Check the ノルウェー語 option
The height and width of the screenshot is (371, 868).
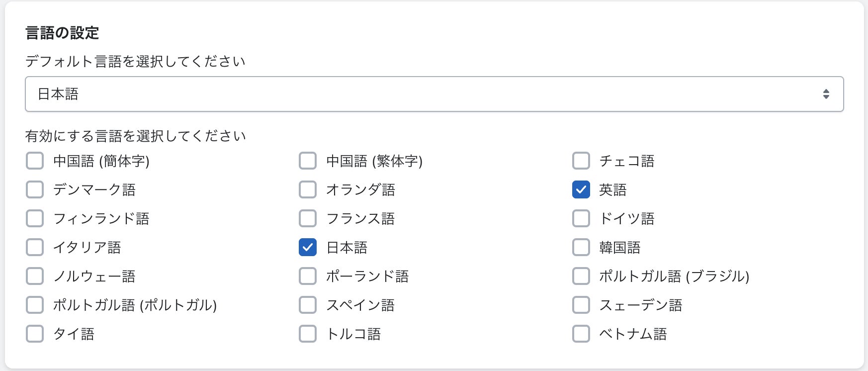[35, 276]
